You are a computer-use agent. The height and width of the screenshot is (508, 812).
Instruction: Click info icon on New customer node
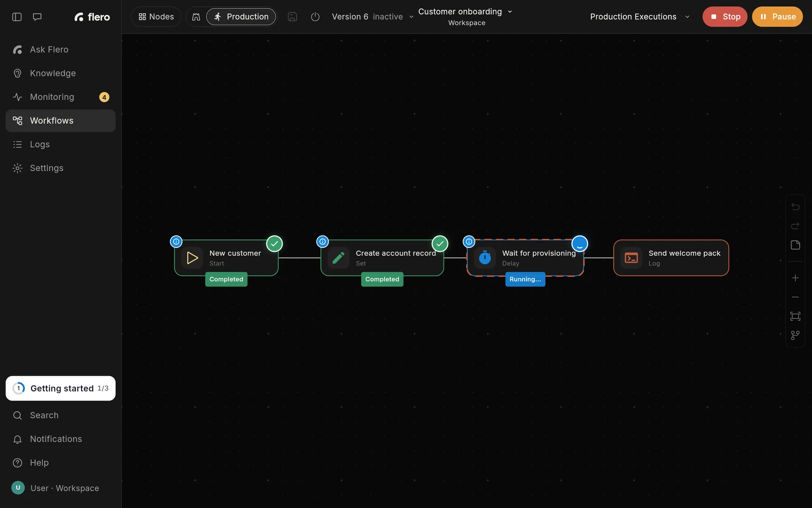176,242
